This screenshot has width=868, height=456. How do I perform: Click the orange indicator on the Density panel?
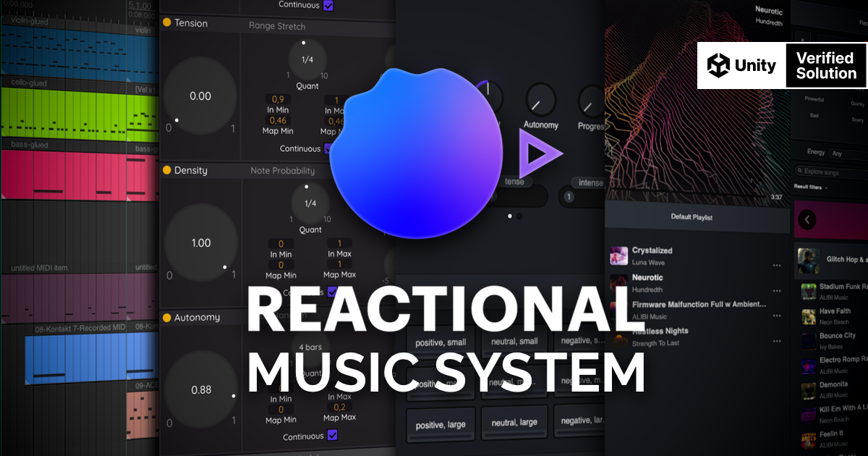[x=167, y=170]
